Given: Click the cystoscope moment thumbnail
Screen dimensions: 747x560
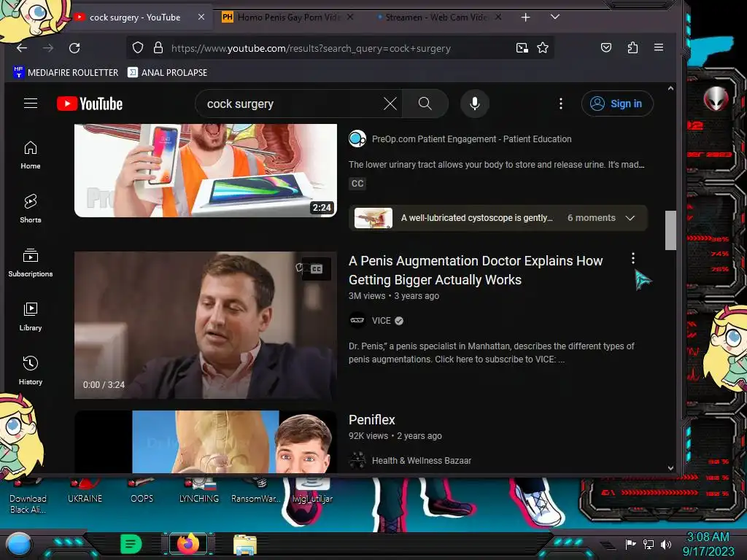Looking at the screenshot, I should [373, 218].
